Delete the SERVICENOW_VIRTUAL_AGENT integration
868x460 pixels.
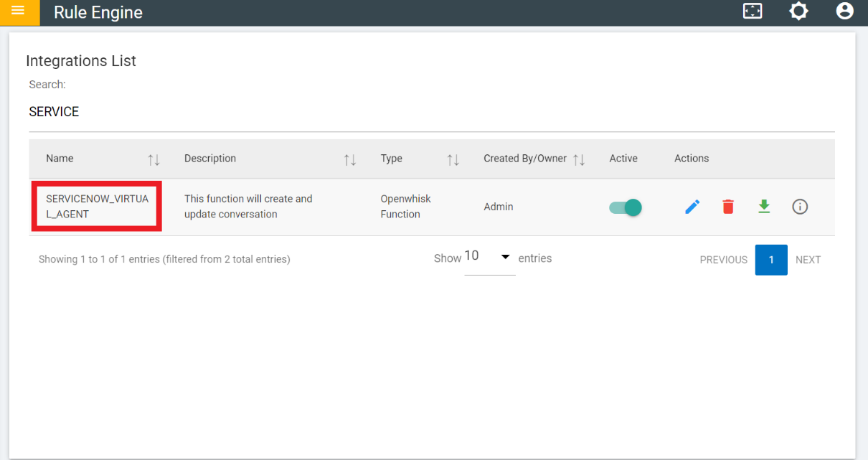click(728, 207)
